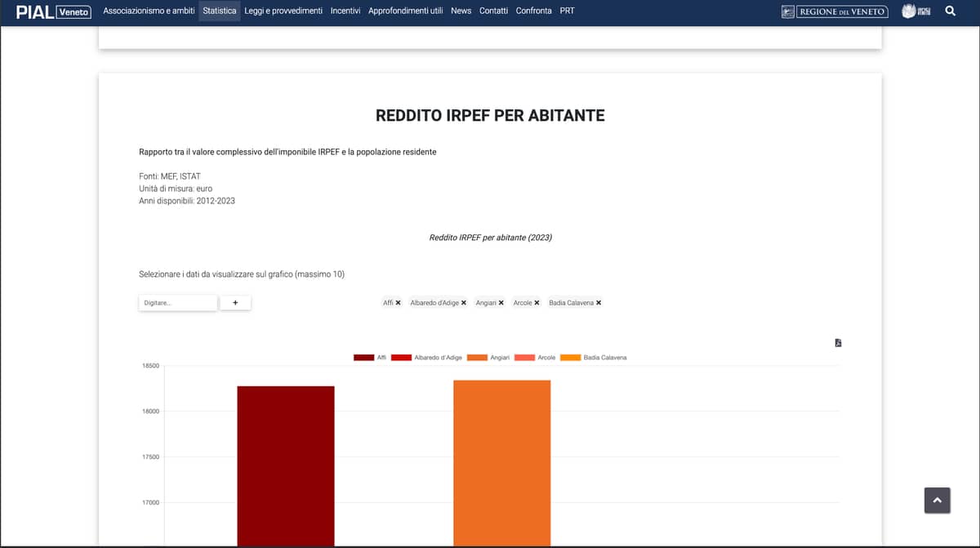Viewport: 980px width, 548px height.
Task: Open the search magnifier icon
Action: [950, 11]
